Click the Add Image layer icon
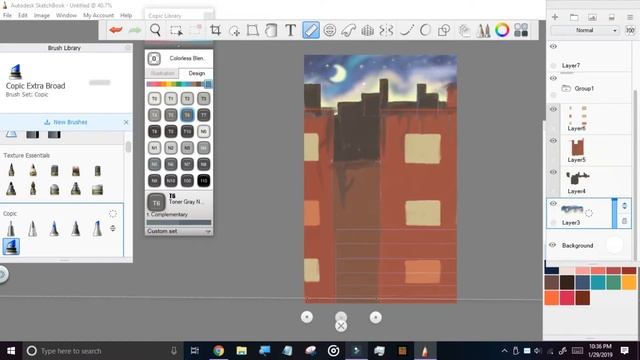The height and width of the screenshot is (360, 640). click(592, 17)
